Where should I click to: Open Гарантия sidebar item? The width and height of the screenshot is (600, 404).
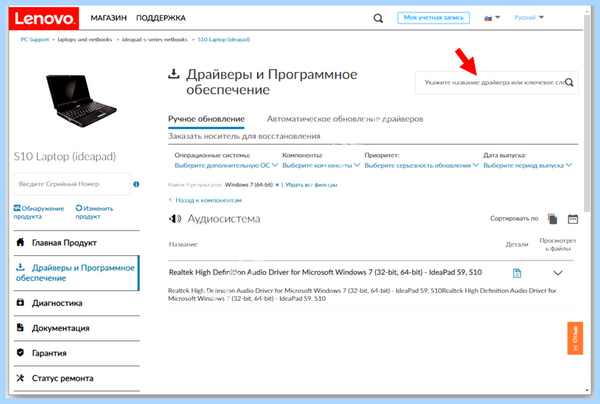(77, 353)
